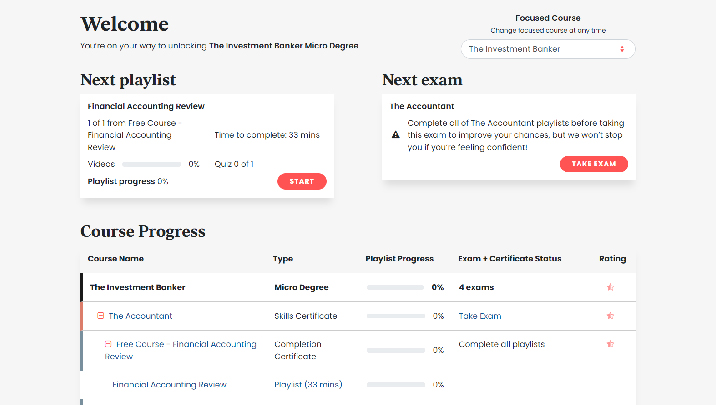Open the Focused Course dropdown
The image size is (716, 405).
pyautogui.click(x=547, y=49)
